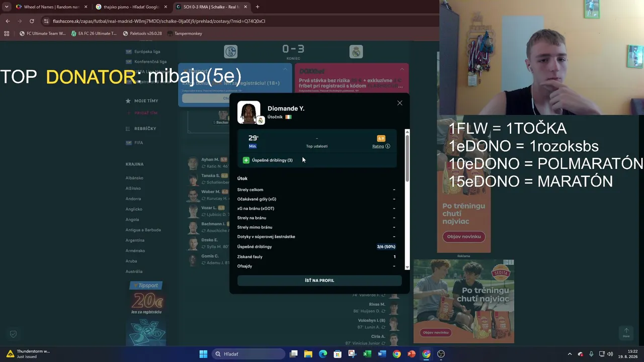Select Argentína in the country list
Viewport: 644px width, 362px height.
[135, 240]
